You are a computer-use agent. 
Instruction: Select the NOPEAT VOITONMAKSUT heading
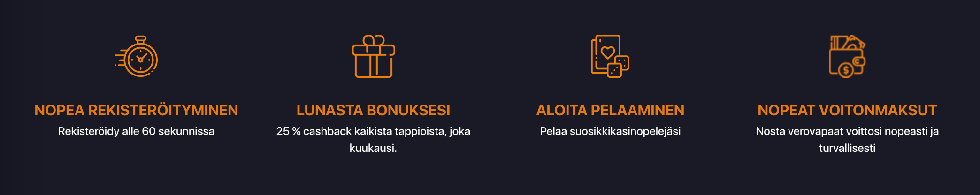[x=847, y=110]
